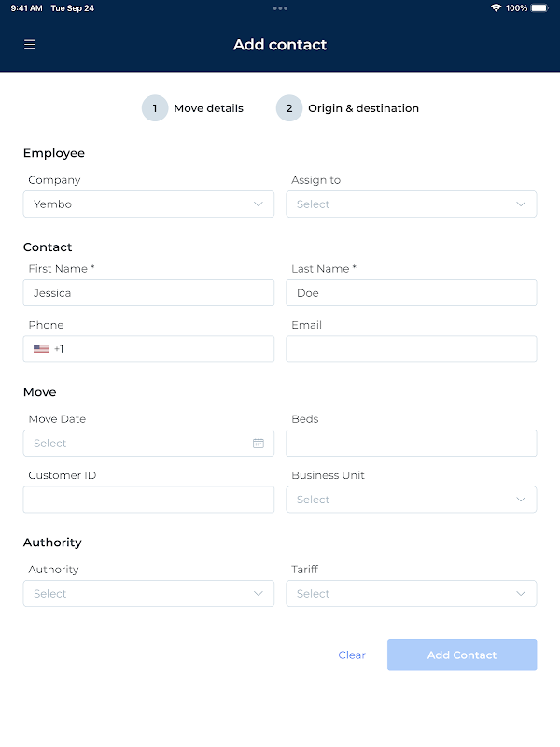
Task: Expand the Business Unit dropdown
Action: pos(411,500)
